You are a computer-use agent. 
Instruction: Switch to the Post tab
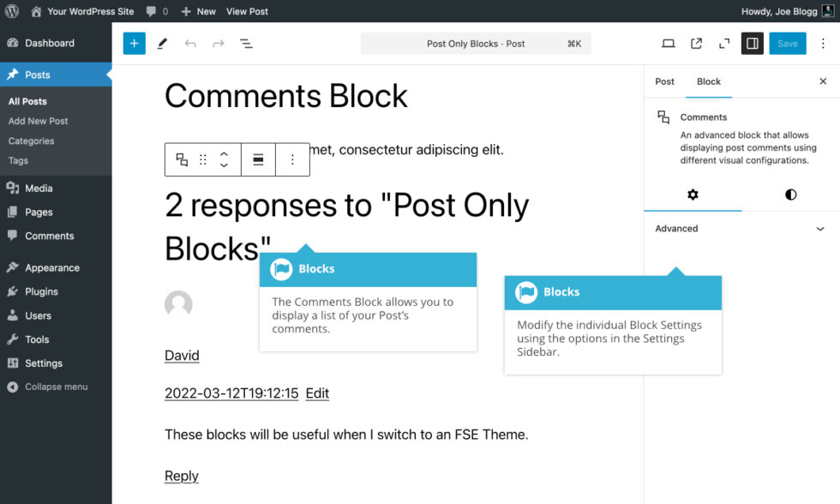(x=664, y=81)
